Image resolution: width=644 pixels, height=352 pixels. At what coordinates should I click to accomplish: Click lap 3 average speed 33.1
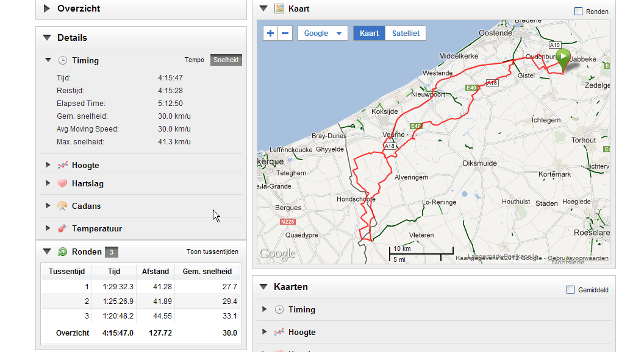pyautogui.click(x=230, y=316)
